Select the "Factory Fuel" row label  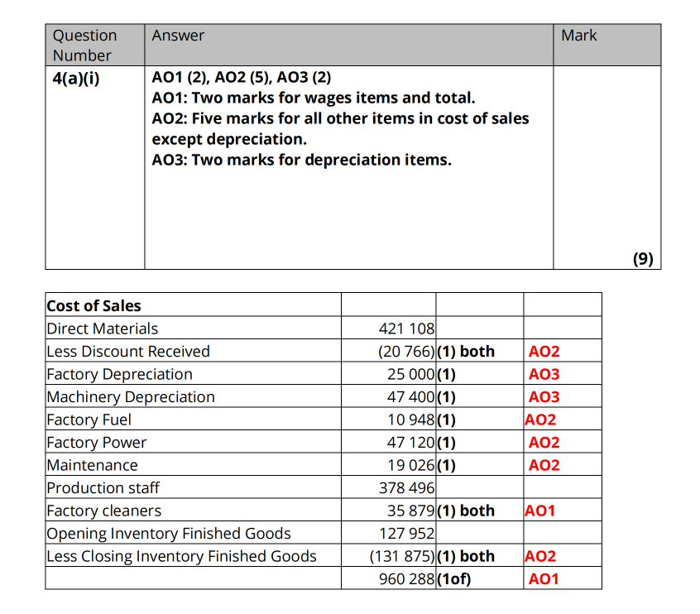tap(89, 420)
